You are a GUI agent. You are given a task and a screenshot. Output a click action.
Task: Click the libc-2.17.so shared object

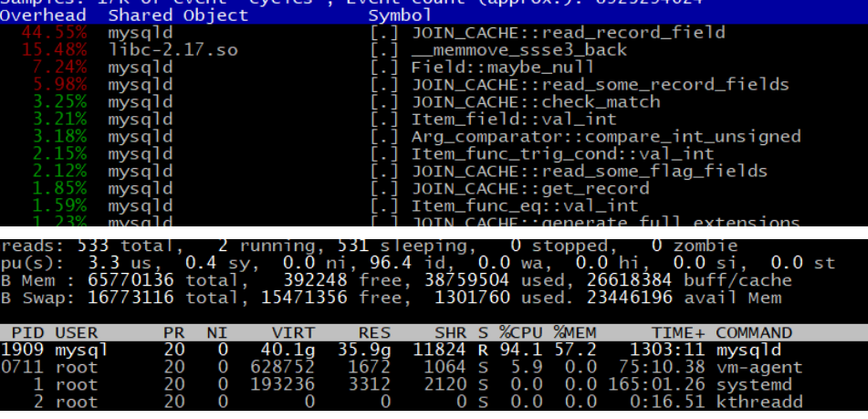click(173, 50)
